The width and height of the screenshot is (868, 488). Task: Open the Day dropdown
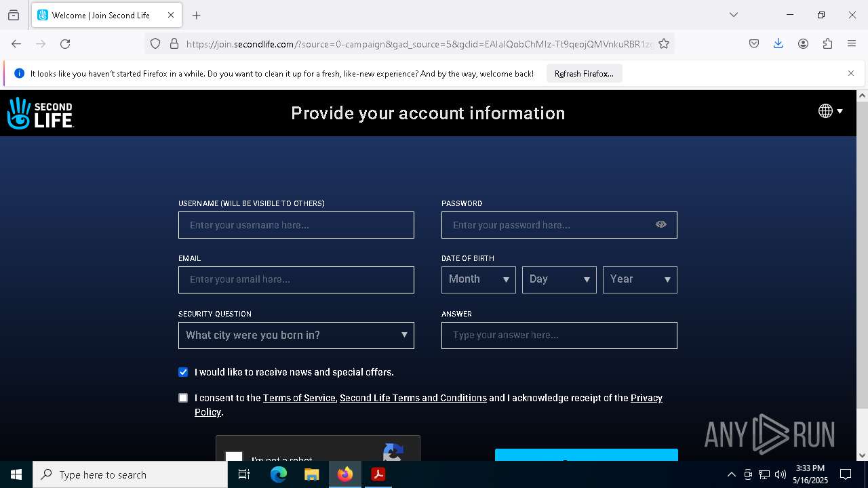(559, 280)
